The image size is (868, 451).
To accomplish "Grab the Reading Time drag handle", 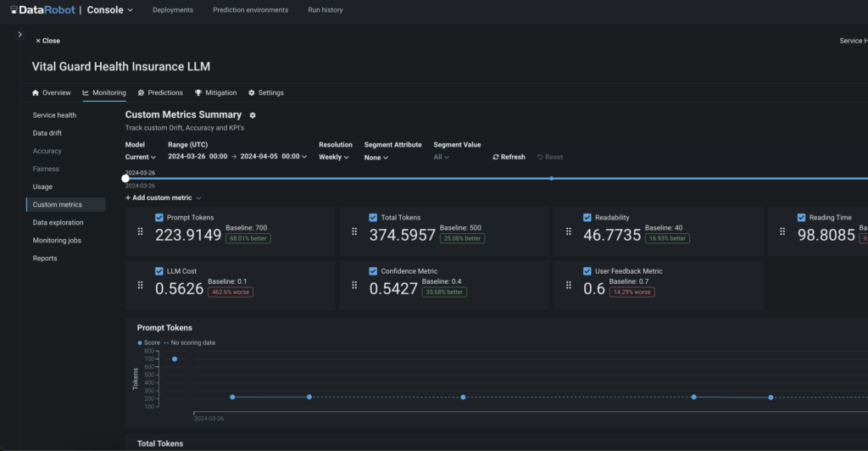I will pyautogui.click(x=782, y=232).
